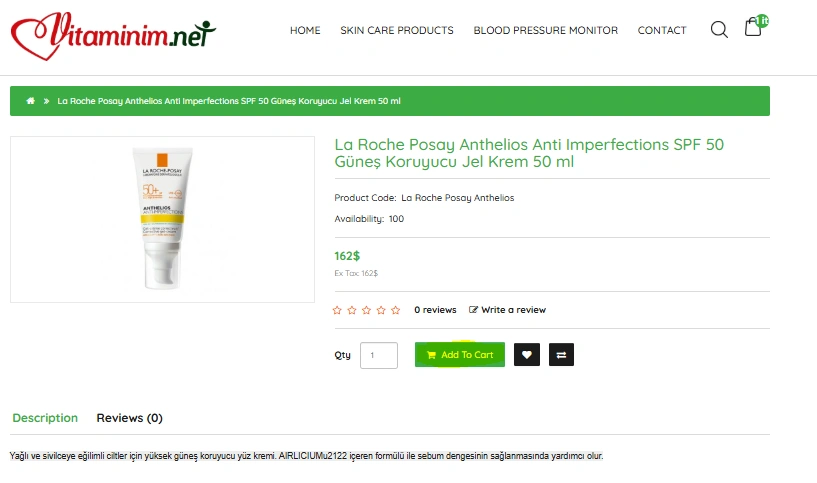Image resolution: width=817 pixels, height=483 pixels.
Task: Open the HOME menu item
Action: click(305, 30)
